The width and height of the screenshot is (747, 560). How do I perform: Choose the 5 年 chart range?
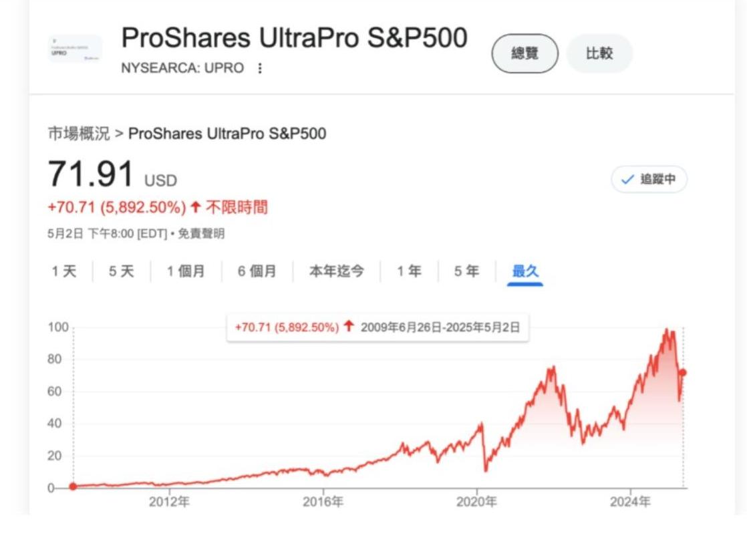(467, 271)
